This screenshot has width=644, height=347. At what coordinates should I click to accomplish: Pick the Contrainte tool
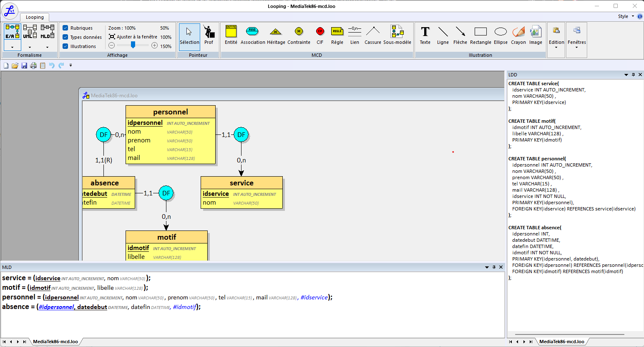[299, 35]
